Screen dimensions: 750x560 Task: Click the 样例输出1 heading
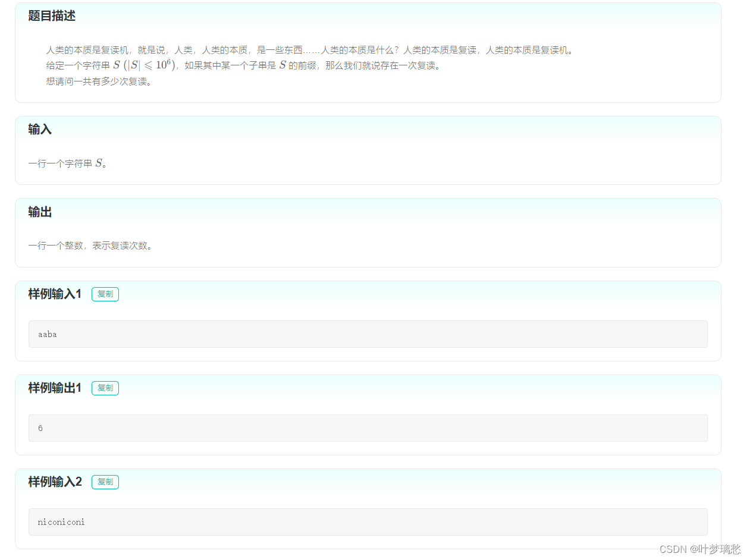[55, 388]
